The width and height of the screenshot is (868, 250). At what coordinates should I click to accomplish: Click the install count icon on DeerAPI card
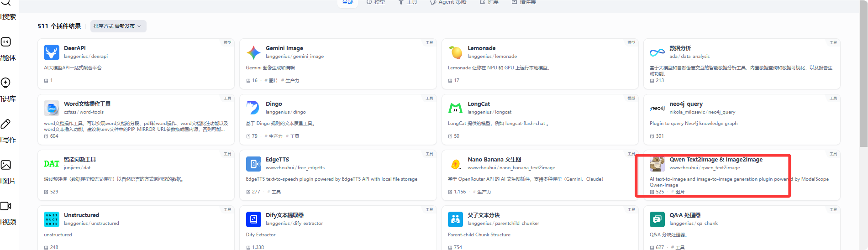pos(46,81)
